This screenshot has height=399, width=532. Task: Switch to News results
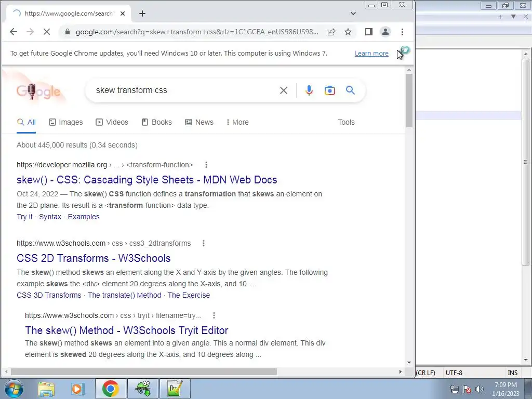[199, 122]
